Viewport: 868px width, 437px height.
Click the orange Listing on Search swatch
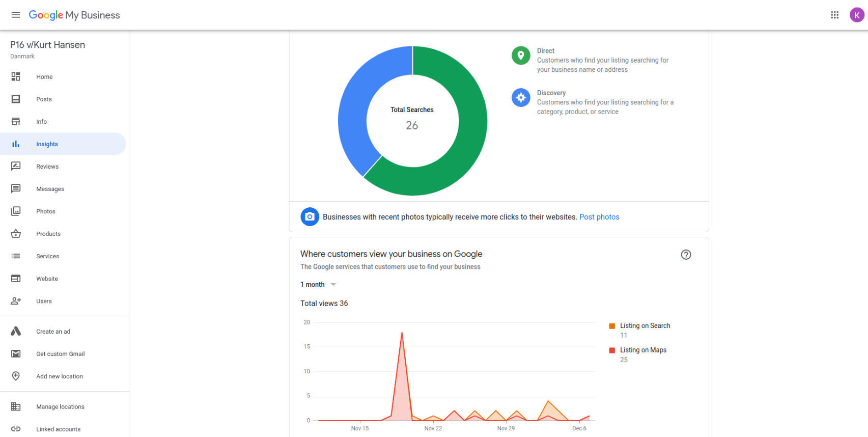coord(612,326)
